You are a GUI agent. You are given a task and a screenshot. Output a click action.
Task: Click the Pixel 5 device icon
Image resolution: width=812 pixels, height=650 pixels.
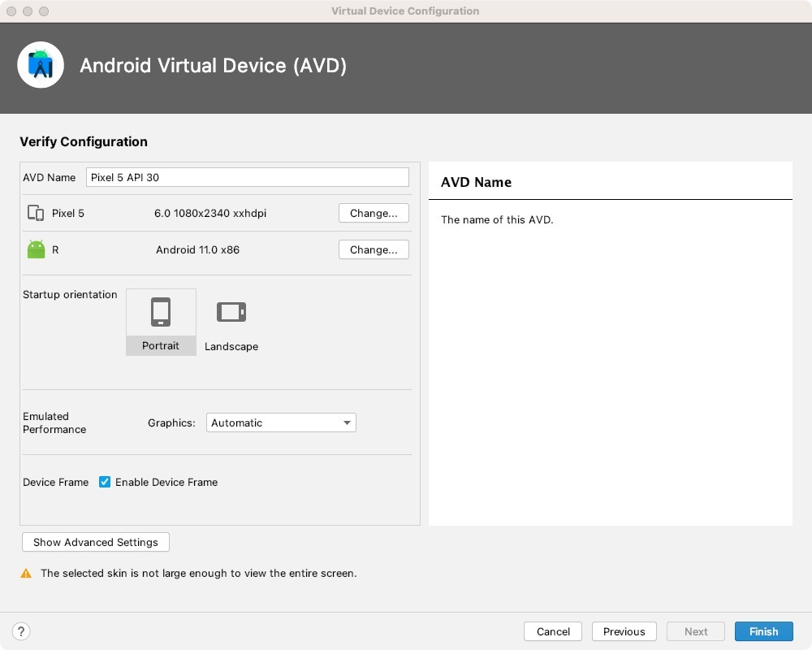[x=36, y=213]
